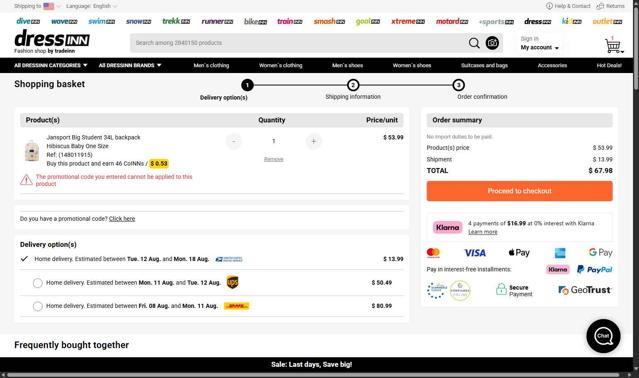
Task: Click promotional code Click here link
Action: pyautogui.click(x=122, y=219)
